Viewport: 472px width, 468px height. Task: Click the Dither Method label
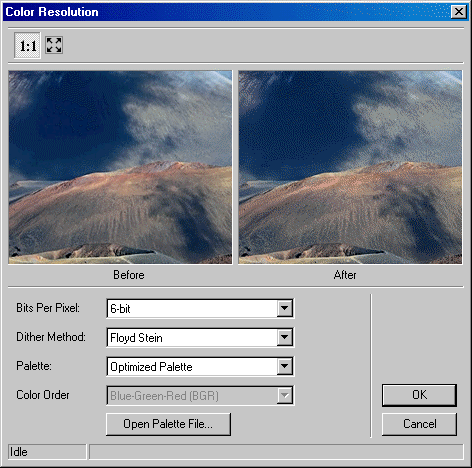pos(51,337)
